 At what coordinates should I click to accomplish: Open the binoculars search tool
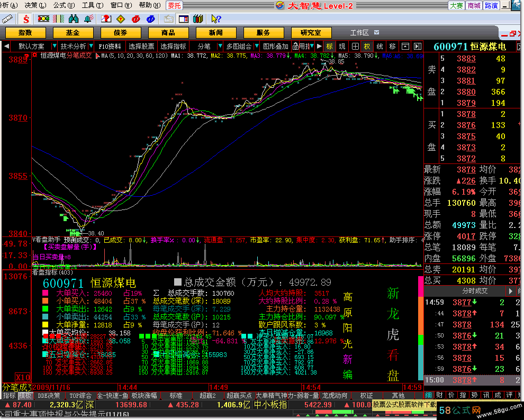(73, 19)
